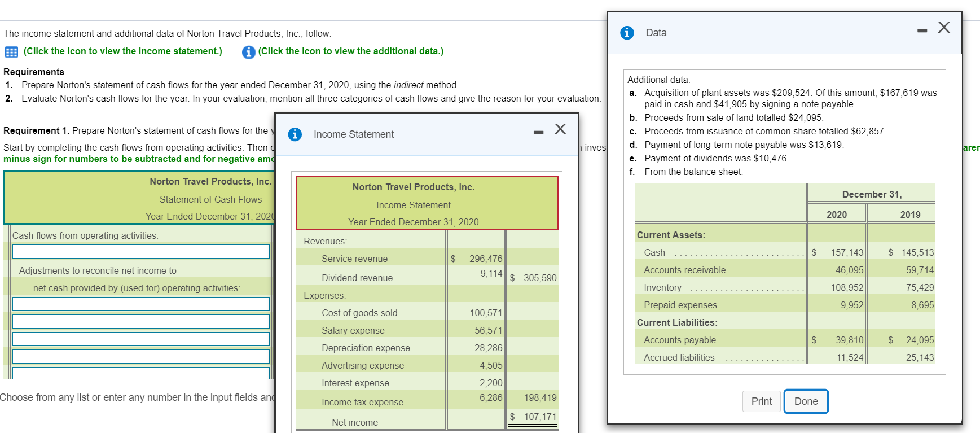Click 2020 Accrued liabilities value 11,524
Image resolution: width=980 pixels, height=433 pixels.
(x=850, y=358)
